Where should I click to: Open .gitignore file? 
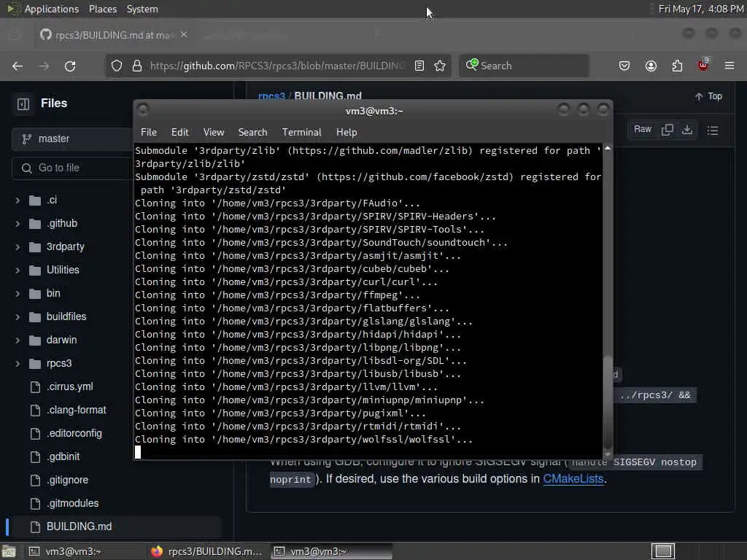[x=67, y=480]
